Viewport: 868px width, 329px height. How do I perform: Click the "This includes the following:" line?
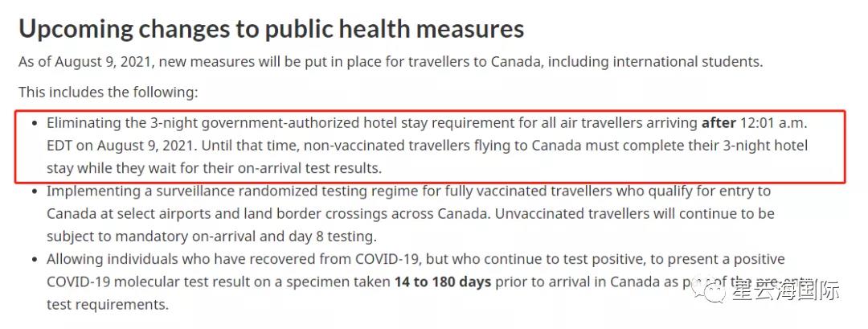[x=108, y=93]
